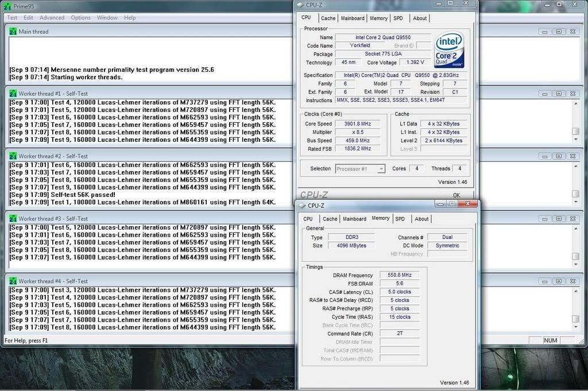Viewport: 588px width, 391px height.
Task: Click the NUM indicator in status bar
Action: [x=551, y=340]
